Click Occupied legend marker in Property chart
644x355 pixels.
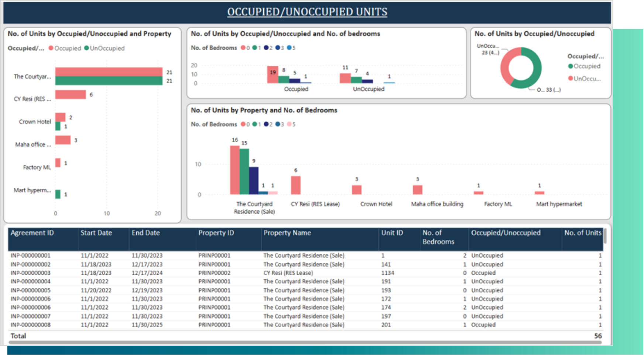51,48
